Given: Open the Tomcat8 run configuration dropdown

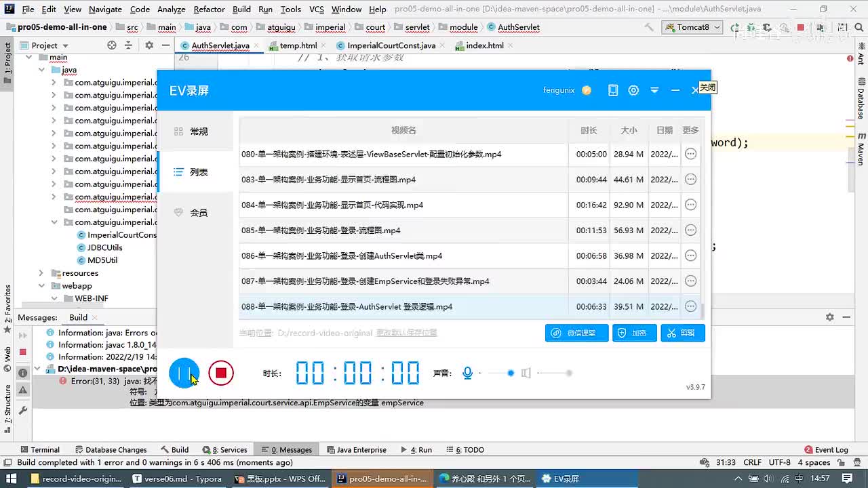Looking at the screenshot, I should point(692,27).
